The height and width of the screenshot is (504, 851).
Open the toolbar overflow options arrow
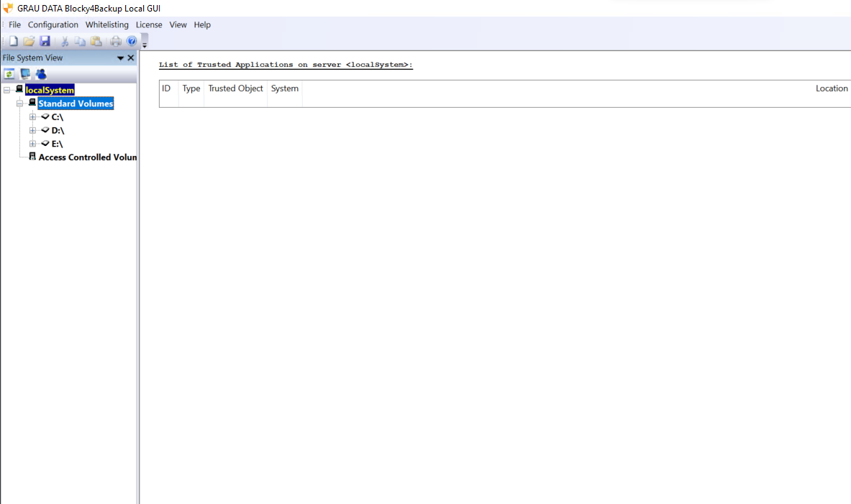click(143, 43)
